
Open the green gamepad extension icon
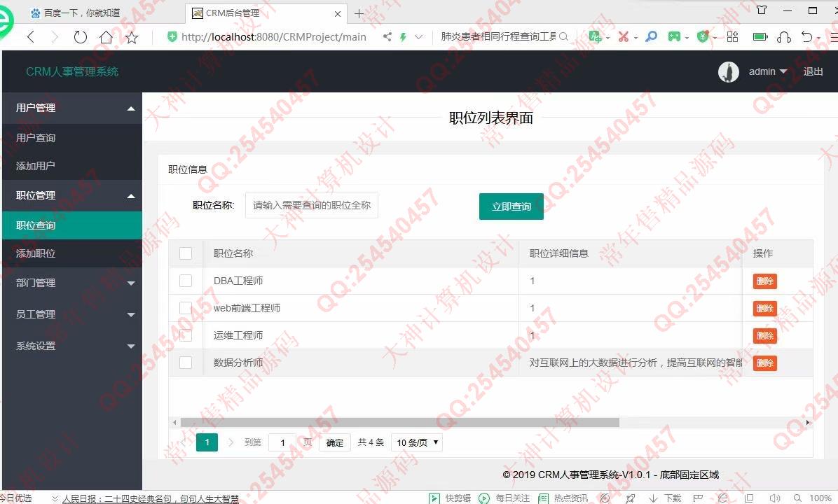675,36
